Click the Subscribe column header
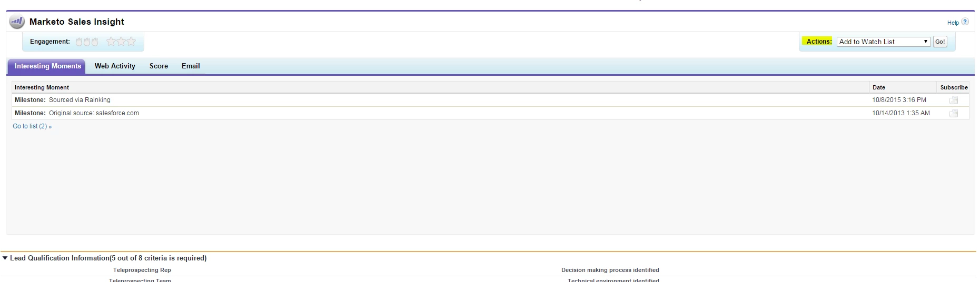The height and width of the screenshot is (282, 980). coord(954,87)
